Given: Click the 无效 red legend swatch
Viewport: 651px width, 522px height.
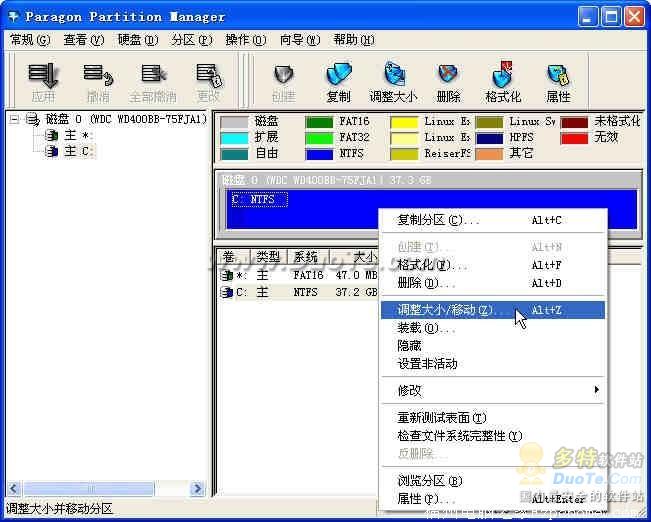Looking at the screenshot, I should click(574, 138).
